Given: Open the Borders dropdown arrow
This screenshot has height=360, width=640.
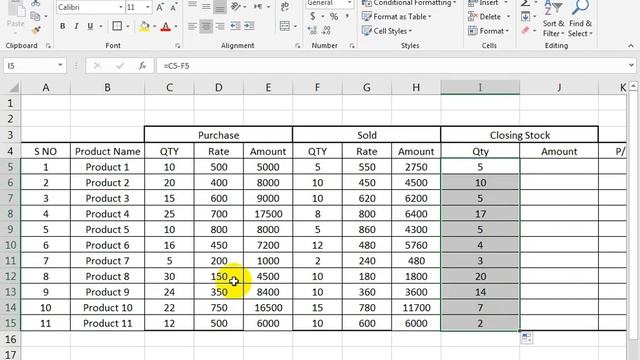Looking at the screenshot, I should [128, 27].
